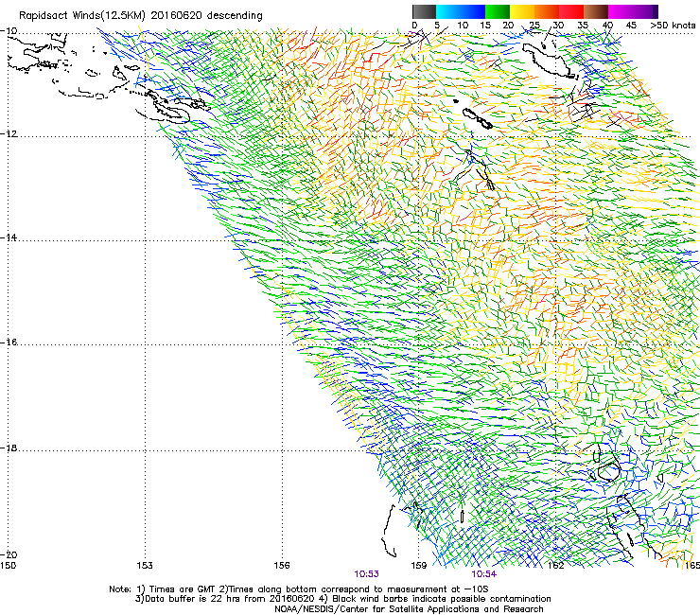The height and width of the screenshot is (615, 700).
Task: Click the 150 longitude axis label
Action: 8,566
